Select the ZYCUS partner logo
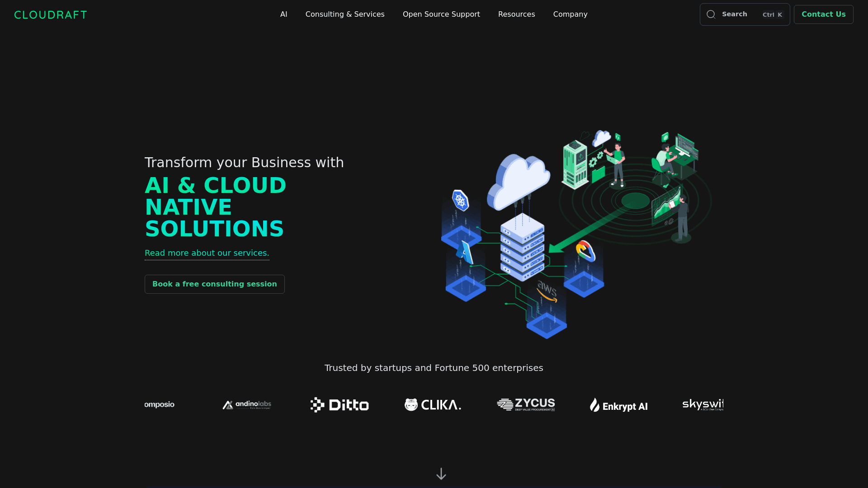868x488 pixels. pyautogui.click(x=526, y=404)
